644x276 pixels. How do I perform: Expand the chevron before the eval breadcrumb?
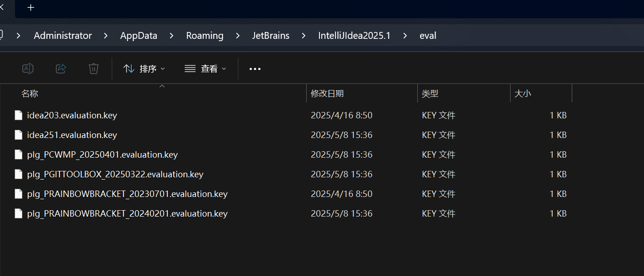pyautogui.click(x=405, y=36)
